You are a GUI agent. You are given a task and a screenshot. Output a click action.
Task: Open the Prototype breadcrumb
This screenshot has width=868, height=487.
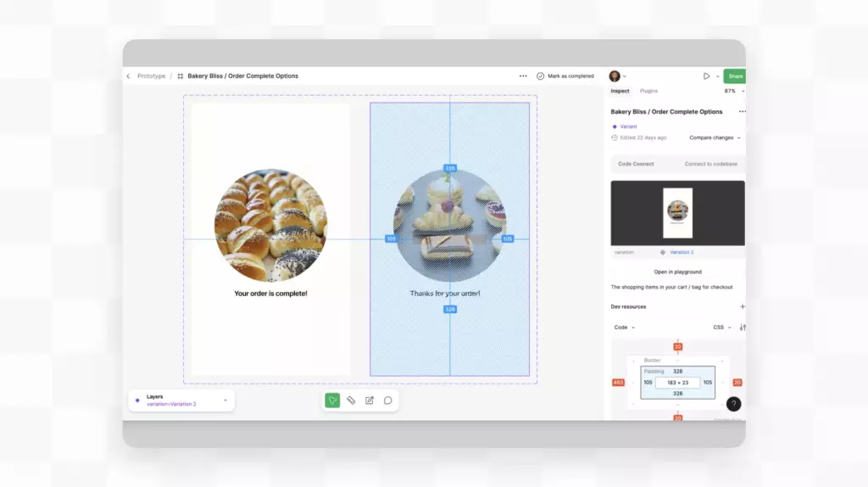click(x=151, y=76)
